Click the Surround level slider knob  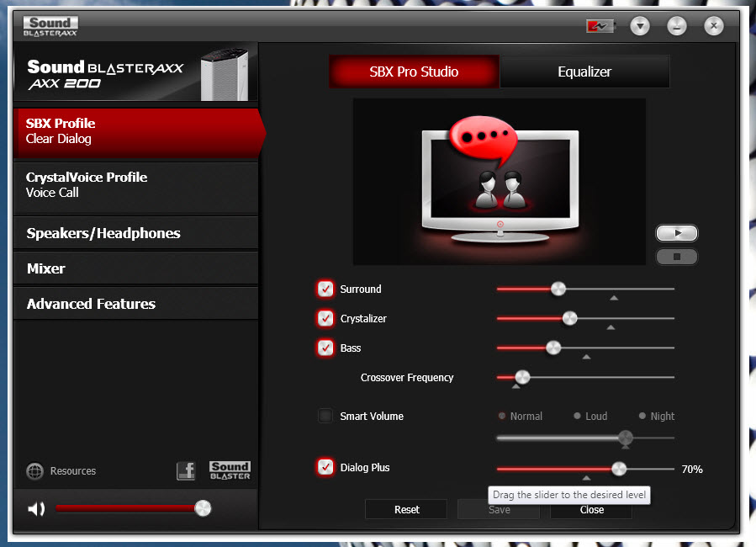coord(558,289)
